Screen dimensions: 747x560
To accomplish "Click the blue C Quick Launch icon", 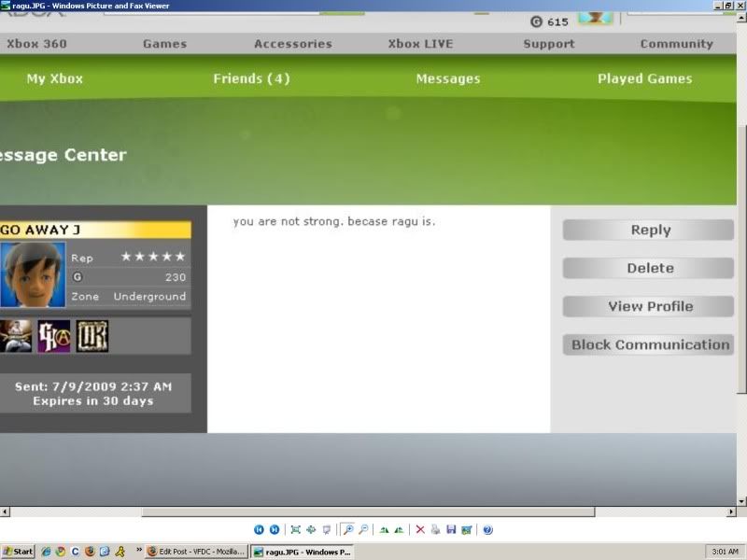I will click(76, 552).
